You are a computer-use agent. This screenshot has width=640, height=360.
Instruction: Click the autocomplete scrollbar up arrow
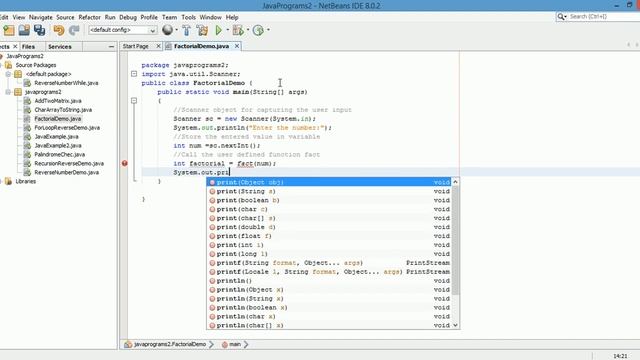pyautogui.click(x=456, y=182)
